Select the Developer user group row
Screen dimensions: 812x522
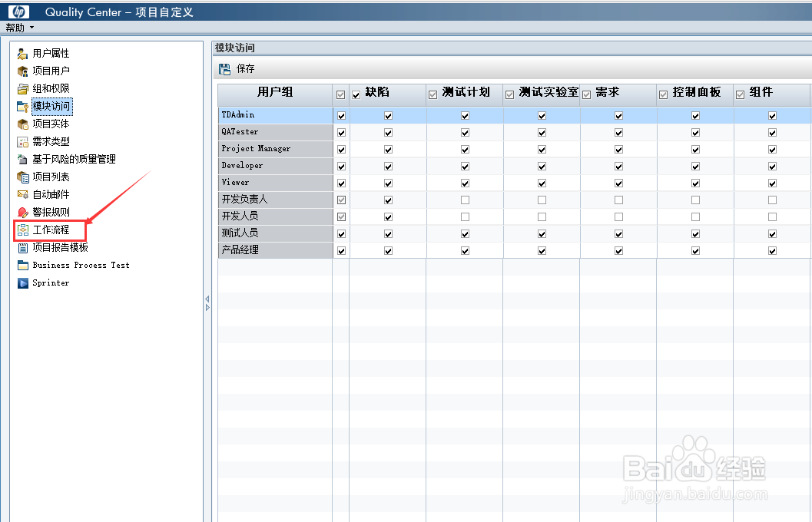(275, 166)
